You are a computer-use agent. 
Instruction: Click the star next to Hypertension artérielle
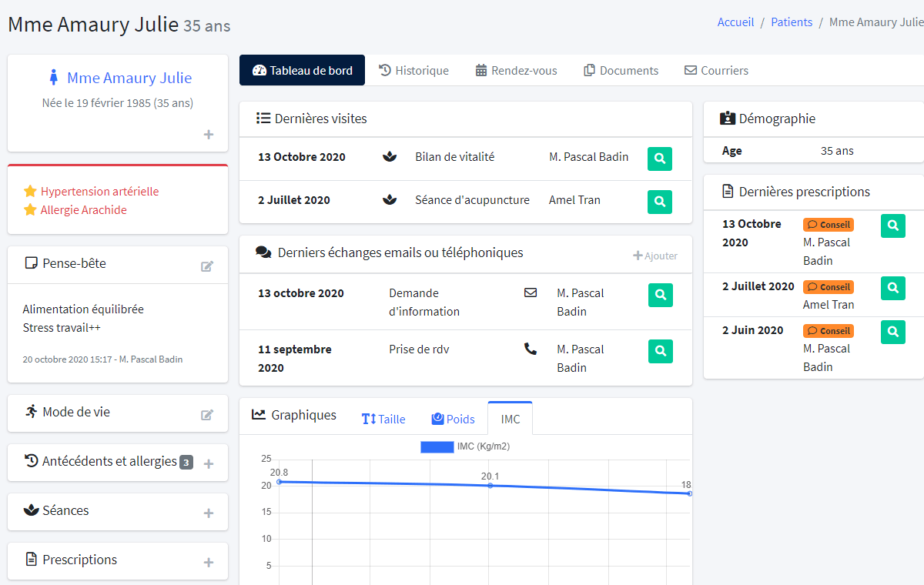pos(30,191)
